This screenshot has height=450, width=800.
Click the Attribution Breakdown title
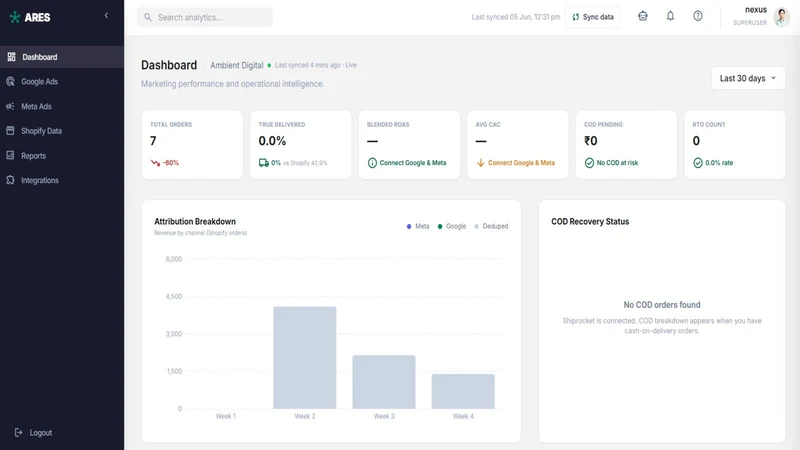pyautogui.click(x=195, y=221)
